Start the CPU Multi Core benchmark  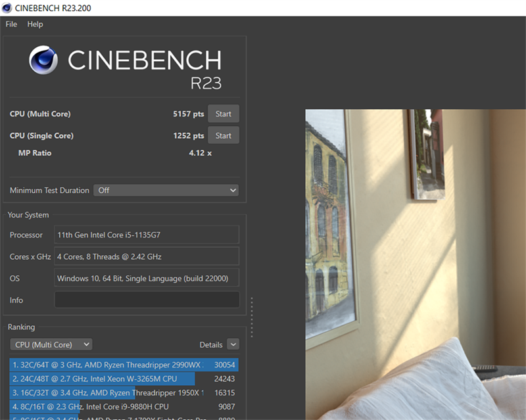click(x=223, y=113)
